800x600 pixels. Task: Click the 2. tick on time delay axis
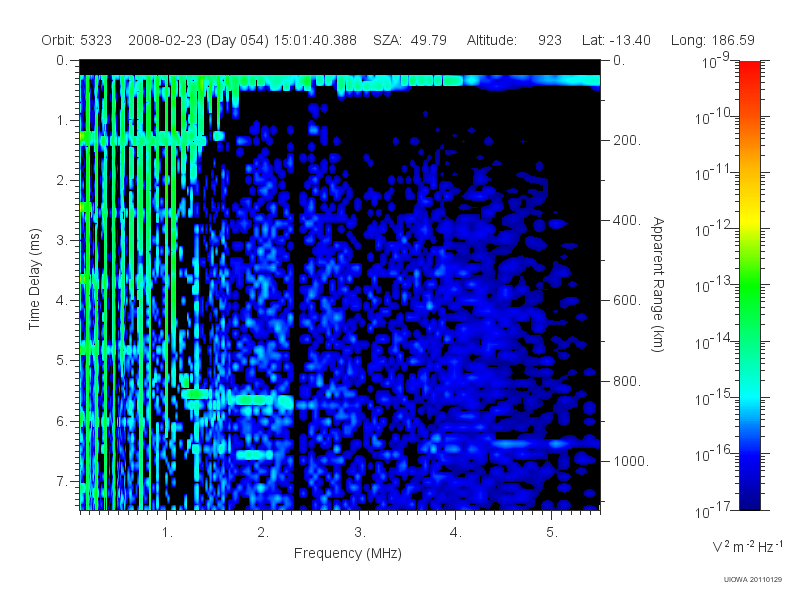[61, 181]
